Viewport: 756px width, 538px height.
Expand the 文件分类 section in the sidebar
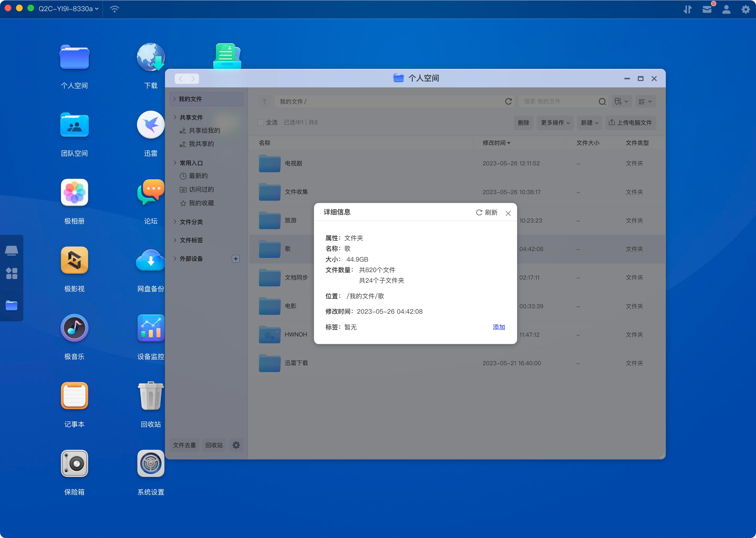[191, 222]
